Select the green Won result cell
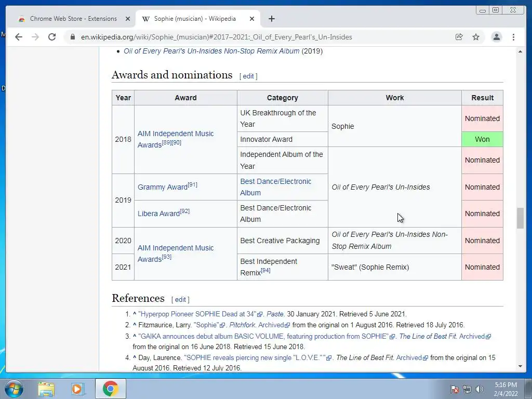The width and height of the screenshot is (532, 399). 482,139
